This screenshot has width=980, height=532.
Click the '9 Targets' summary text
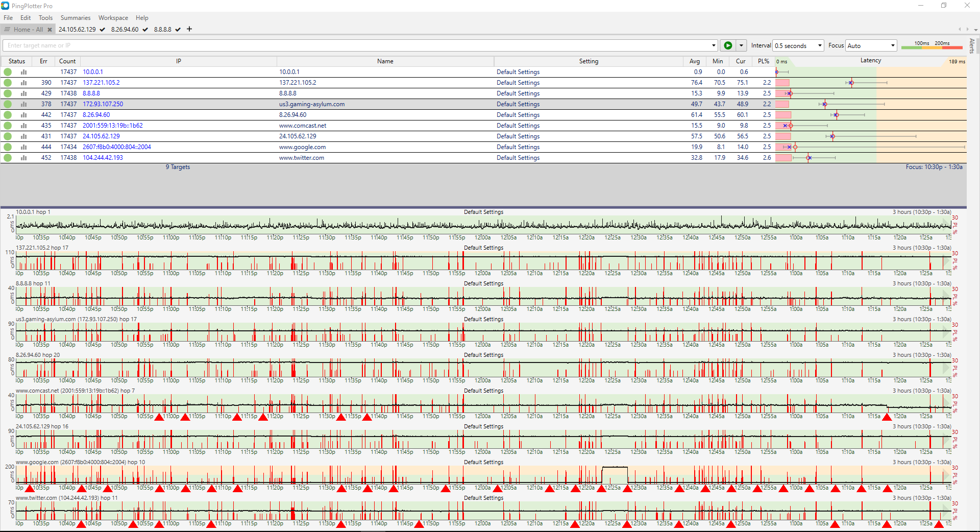178,167
